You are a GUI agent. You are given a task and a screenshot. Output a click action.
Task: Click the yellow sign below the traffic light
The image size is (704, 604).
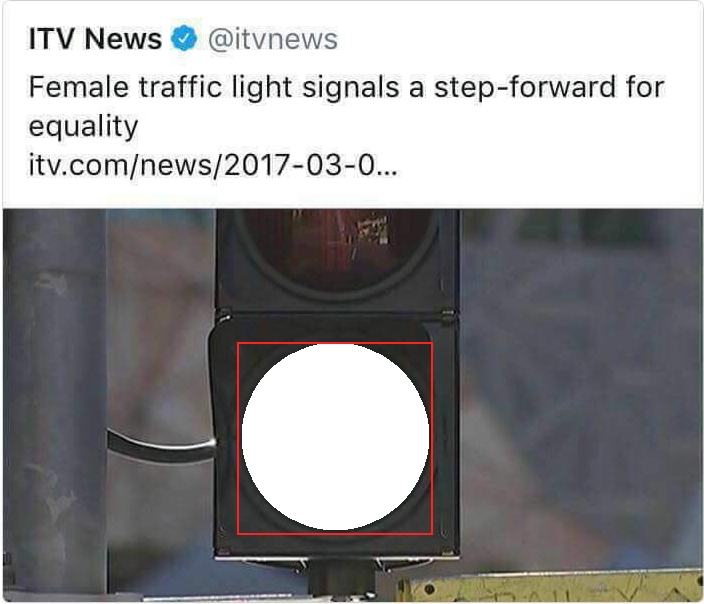point(550,586)
